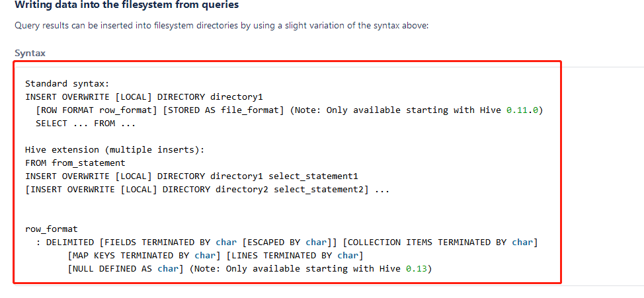Click the "Standard syntax:" line in code
Screen dimensions: 644x298
(67, 84)
